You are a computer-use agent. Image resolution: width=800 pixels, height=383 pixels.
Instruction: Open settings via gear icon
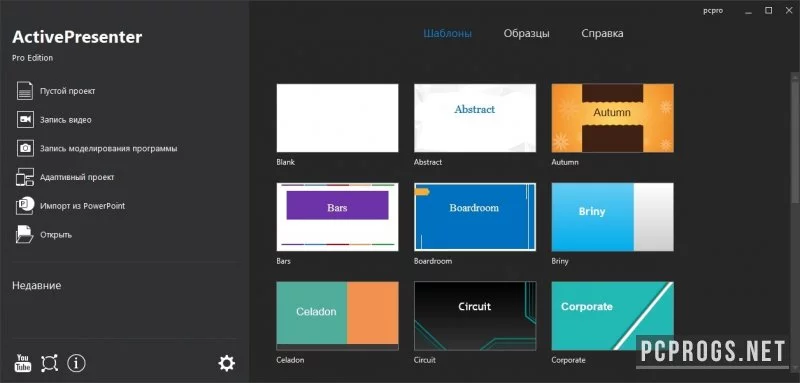coord(227,363)
